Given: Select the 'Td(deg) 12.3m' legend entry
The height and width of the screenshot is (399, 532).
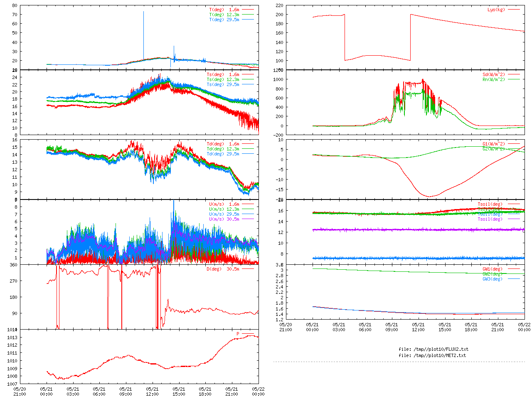Looking at the screenshot, I should 223,149.
